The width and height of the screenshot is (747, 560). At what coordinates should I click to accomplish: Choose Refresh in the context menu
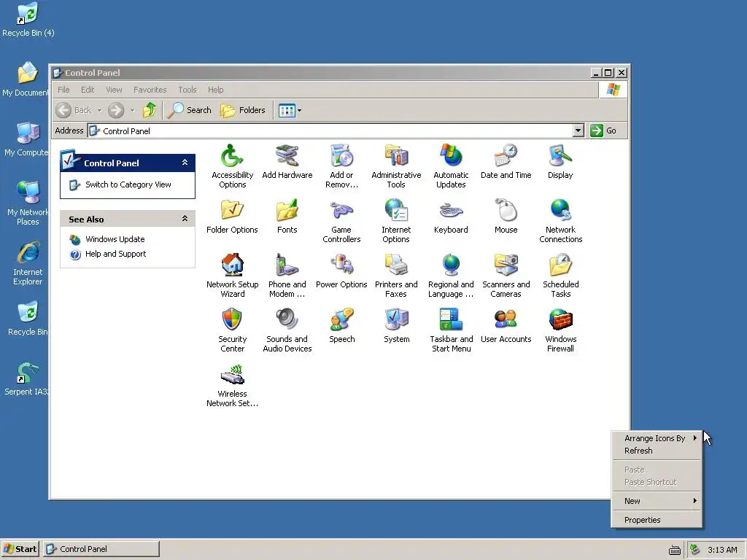click(x=657, y=451)
